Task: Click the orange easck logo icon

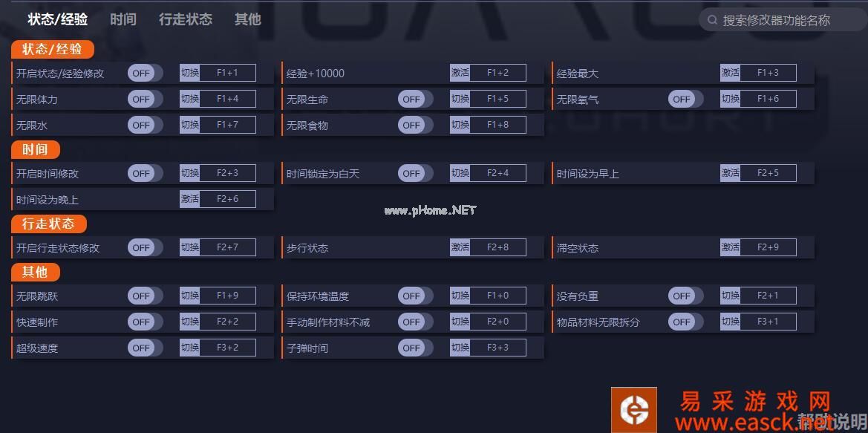Action: pyautogui.click(x=634, y=410)
